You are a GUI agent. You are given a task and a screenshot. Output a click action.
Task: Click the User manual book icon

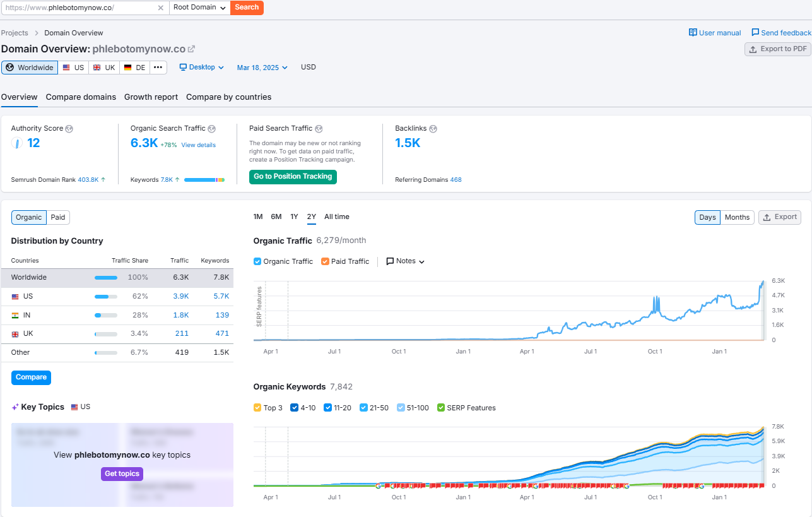point(693,32)
